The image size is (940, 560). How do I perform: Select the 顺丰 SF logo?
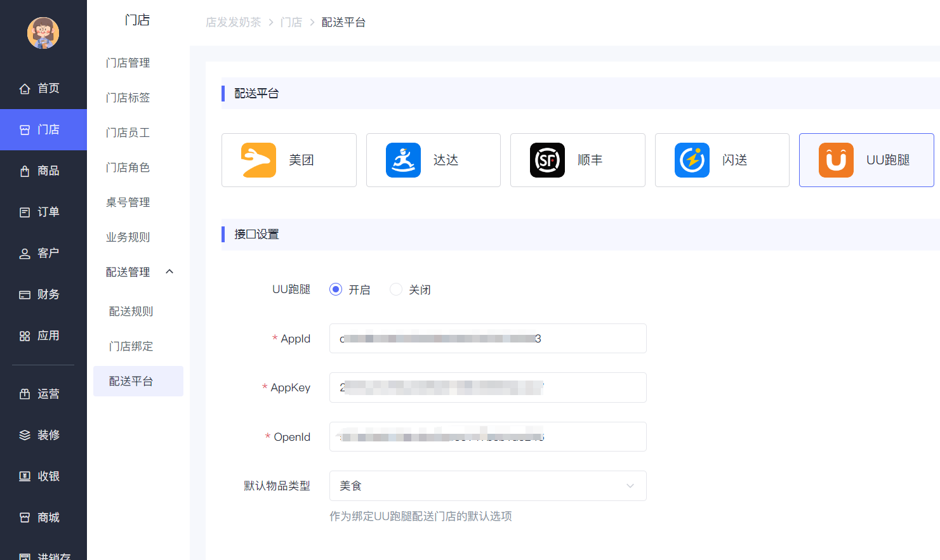547,160
